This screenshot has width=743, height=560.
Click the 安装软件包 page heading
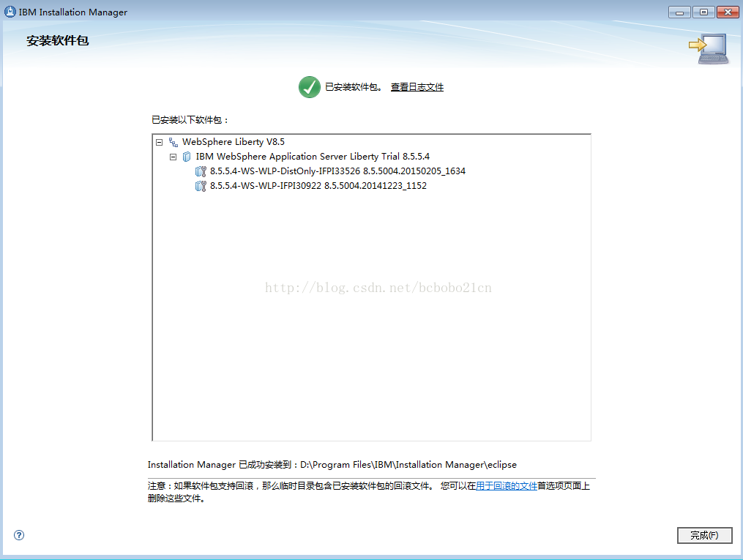(x=57, y=41)
